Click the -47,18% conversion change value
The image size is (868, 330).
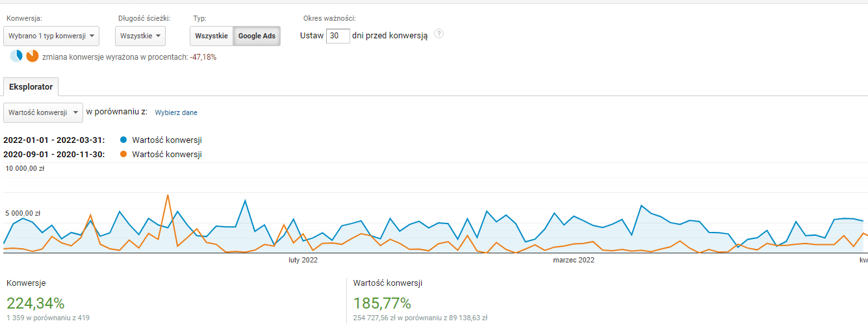pos(203,57)
